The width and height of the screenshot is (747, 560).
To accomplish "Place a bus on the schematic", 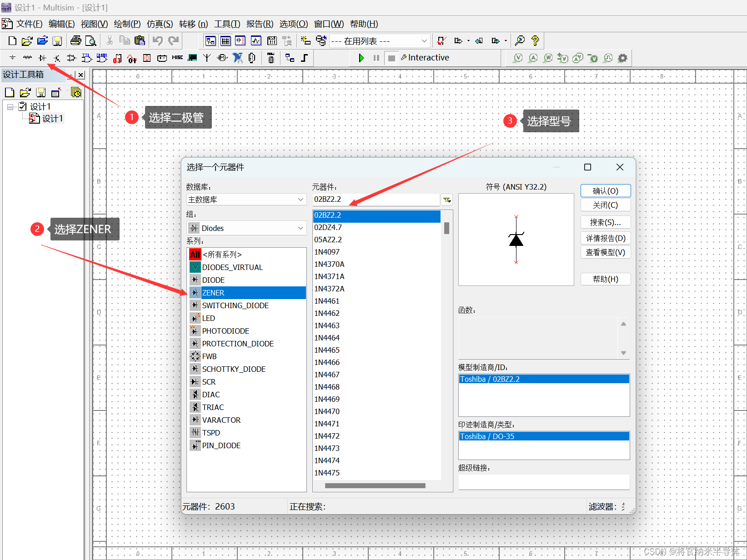I will coord(305,58).
